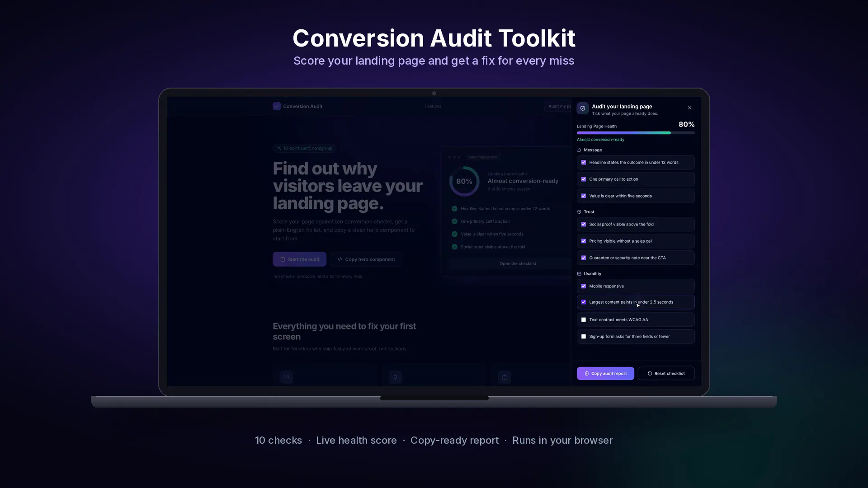
Task: Click the Conversion Audit logo checkmark icon
Action: tap(277, 106)
